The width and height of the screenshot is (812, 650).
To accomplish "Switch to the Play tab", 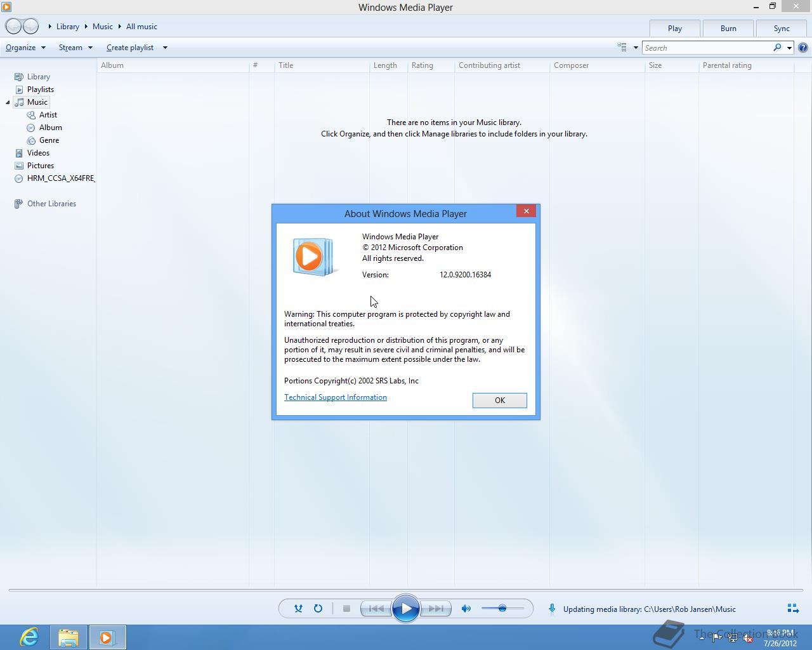I will [x=675, y=29].
